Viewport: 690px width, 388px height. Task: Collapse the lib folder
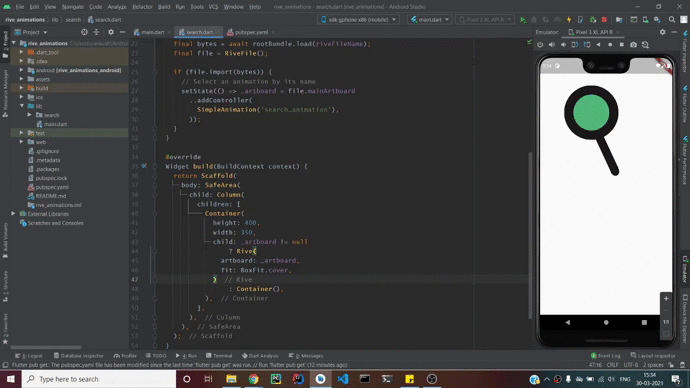[22, 106]
